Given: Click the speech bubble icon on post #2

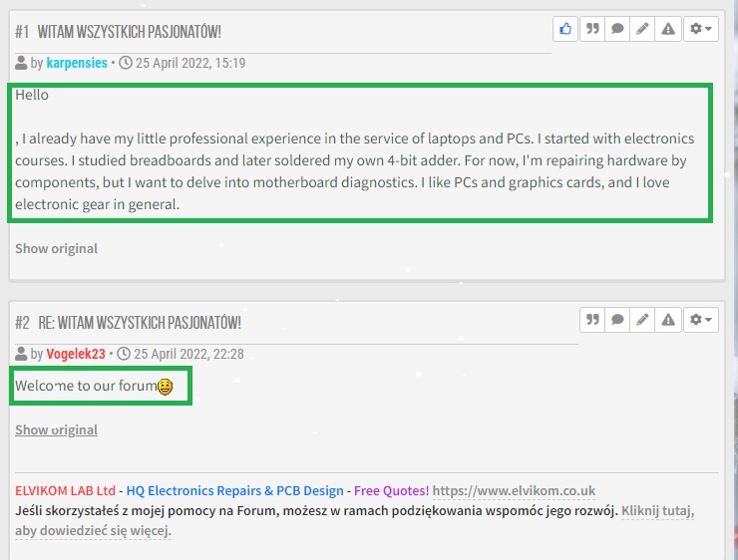Looking at the screenshot, I should 617,320.
